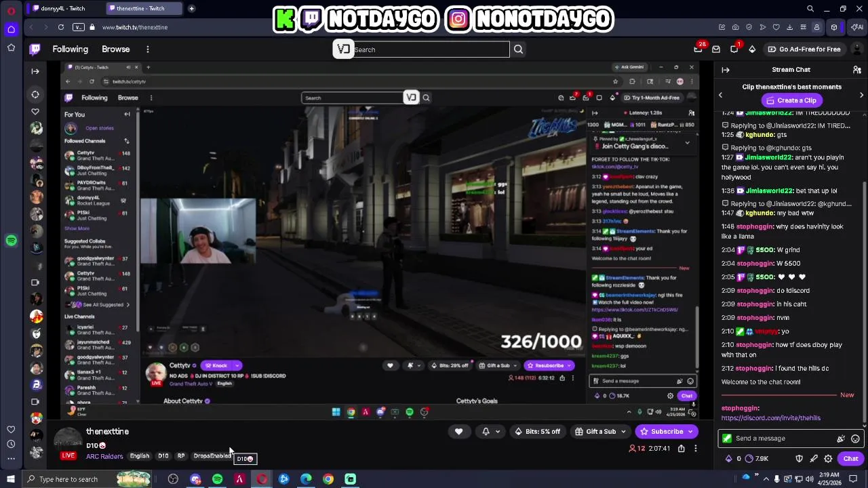Open Twitch whispers with the 1 badge

(734, 49)
